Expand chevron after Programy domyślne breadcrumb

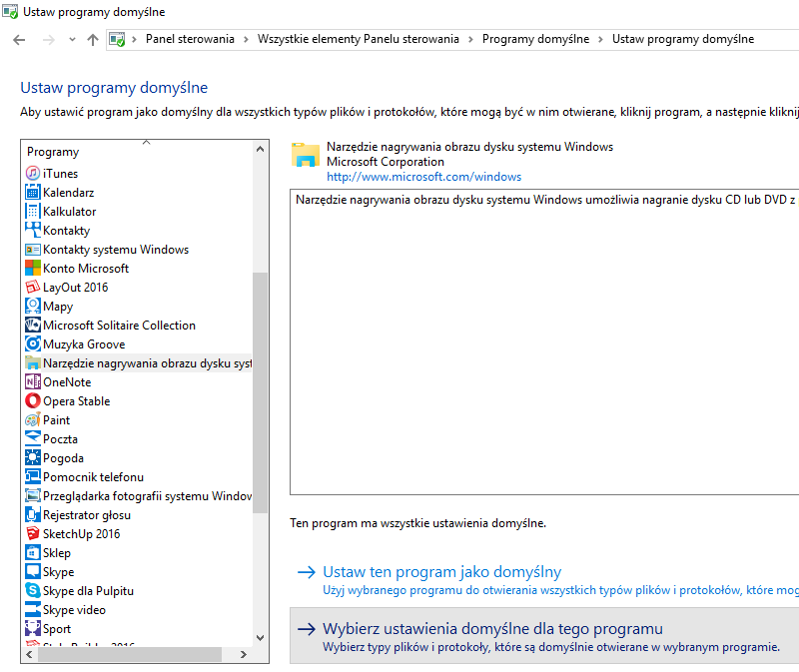(600, 39)
